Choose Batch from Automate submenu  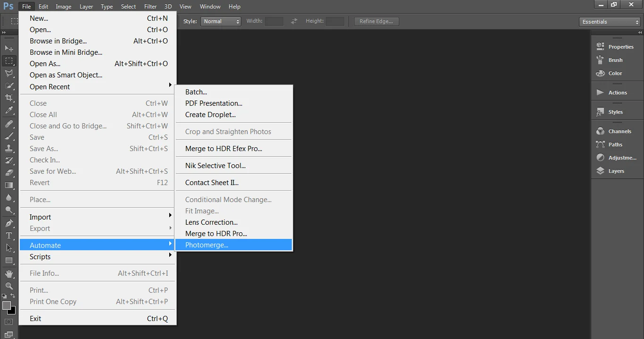(234, 92)
